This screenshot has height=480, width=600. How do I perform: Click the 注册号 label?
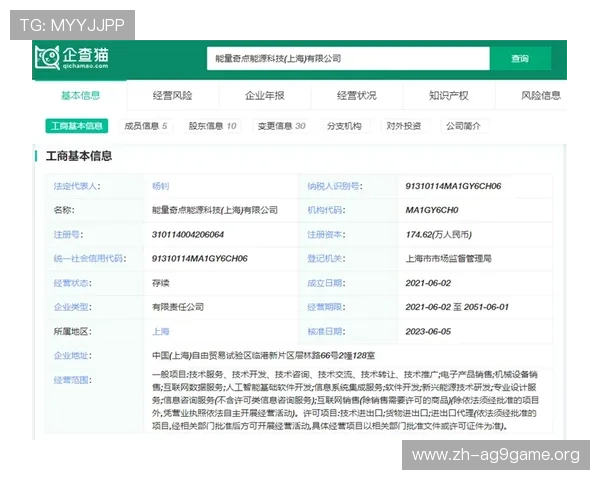tap(68, 235)
